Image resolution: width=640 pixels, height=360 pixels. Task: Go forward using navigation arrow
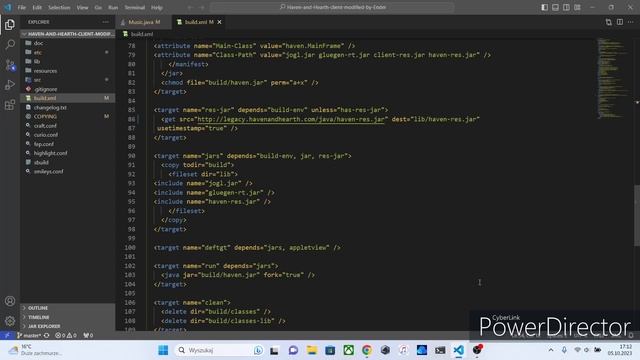click(x=202, y=7)
